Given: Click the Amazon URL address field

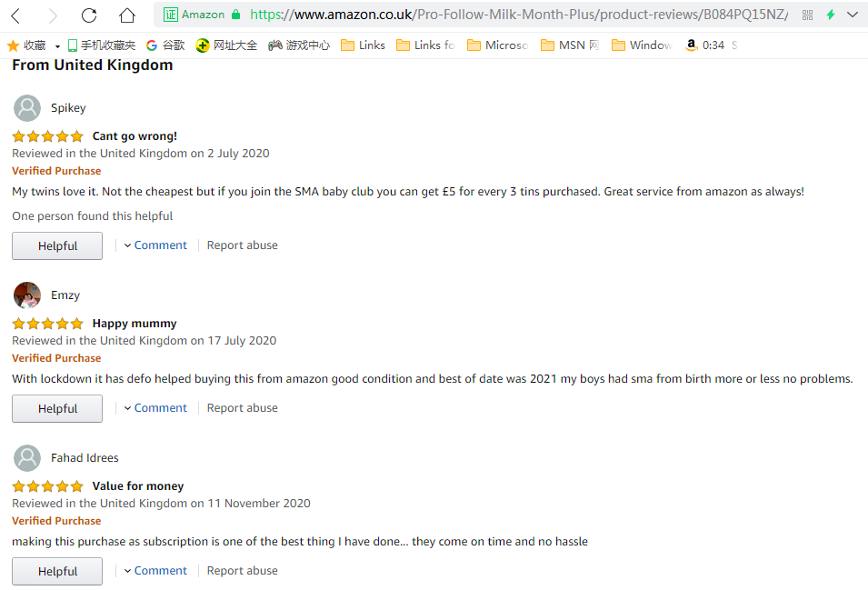Looking at the screenshot, I should click(x=509, y=15).
